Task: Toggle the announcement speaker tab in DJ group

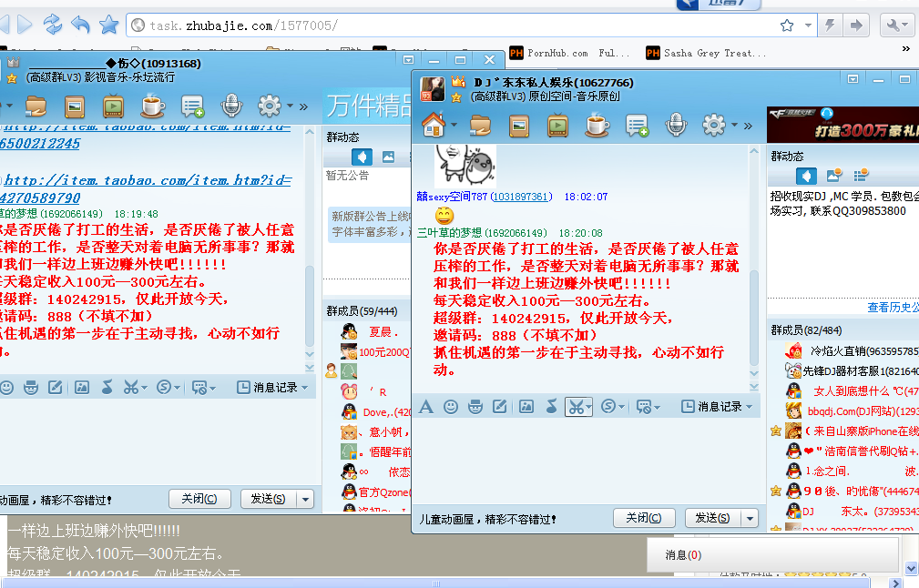Action: pyautogui.click(x=806, y=176)
